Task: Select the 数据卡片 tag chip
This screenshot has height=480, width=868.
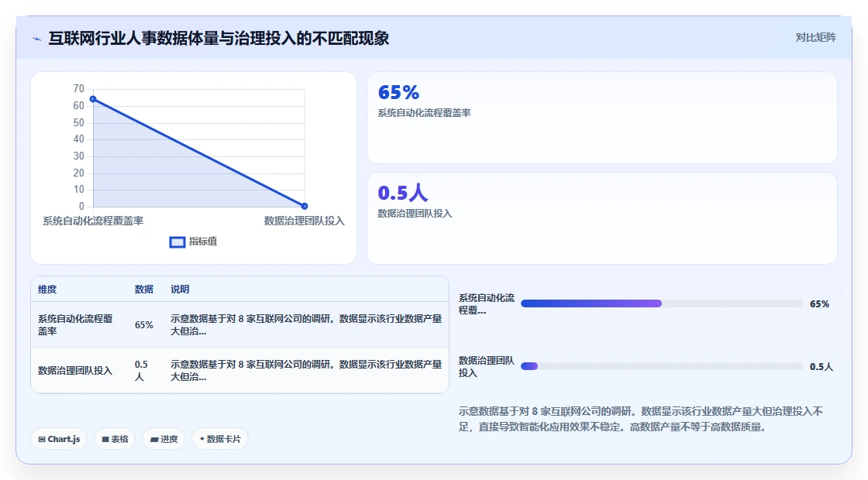Action: 220,439
